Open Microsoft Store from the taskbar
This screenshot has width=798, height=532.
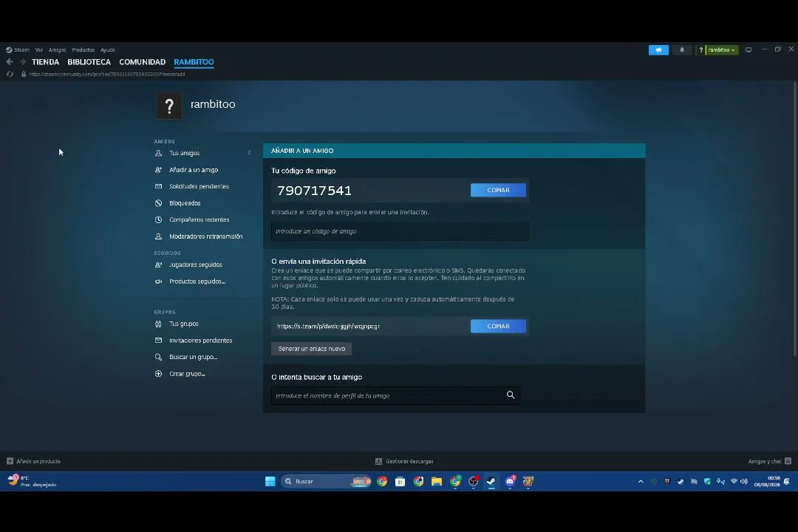[x=400, y=481]
